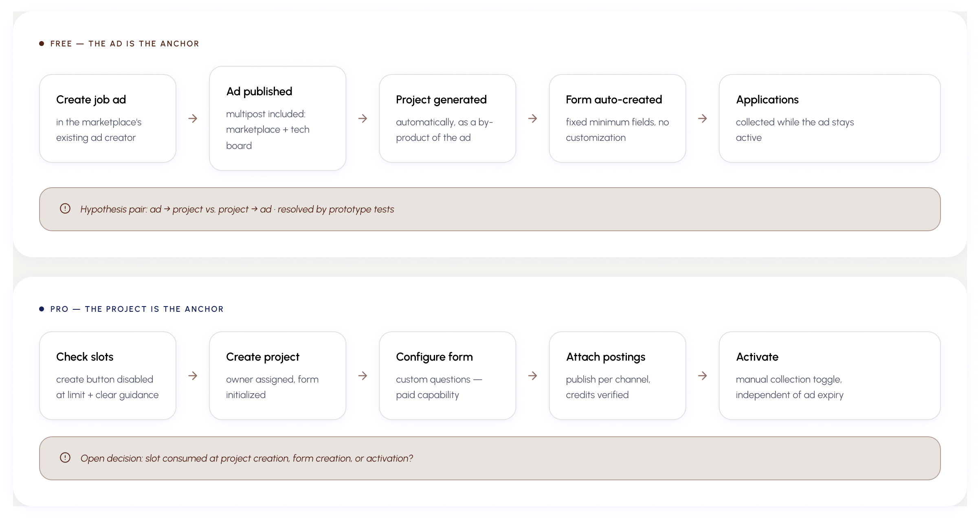This screenshot has width=980, height=521.
Task: Click the Hypothesis pair note text
Action: (x=237, y=209)
